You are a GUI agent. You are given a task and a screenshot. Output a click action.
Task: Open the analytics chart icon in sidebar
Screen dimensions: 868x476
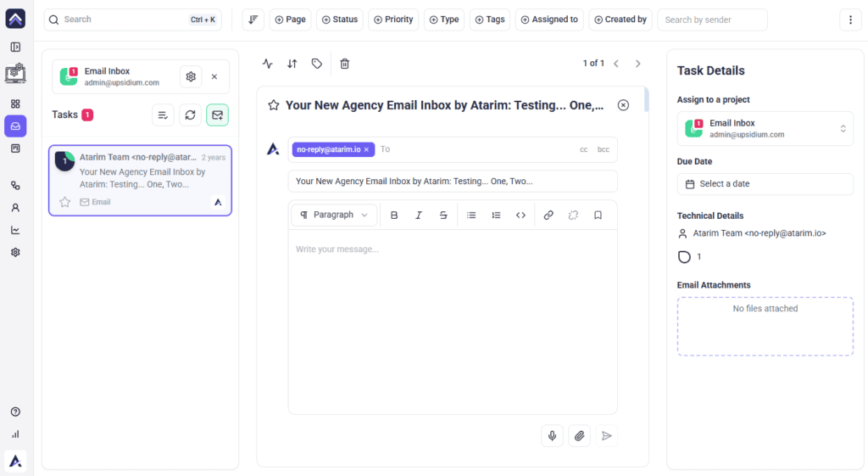pyautogui.click(x=15, y=230)
